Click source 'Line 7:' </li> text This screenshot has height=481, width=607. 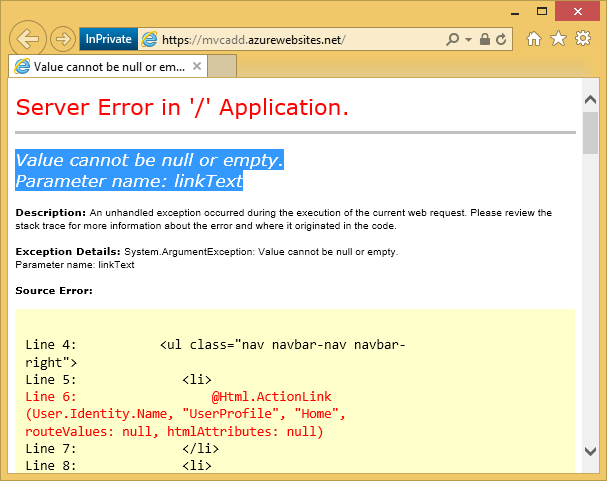[x=122, y=448]
